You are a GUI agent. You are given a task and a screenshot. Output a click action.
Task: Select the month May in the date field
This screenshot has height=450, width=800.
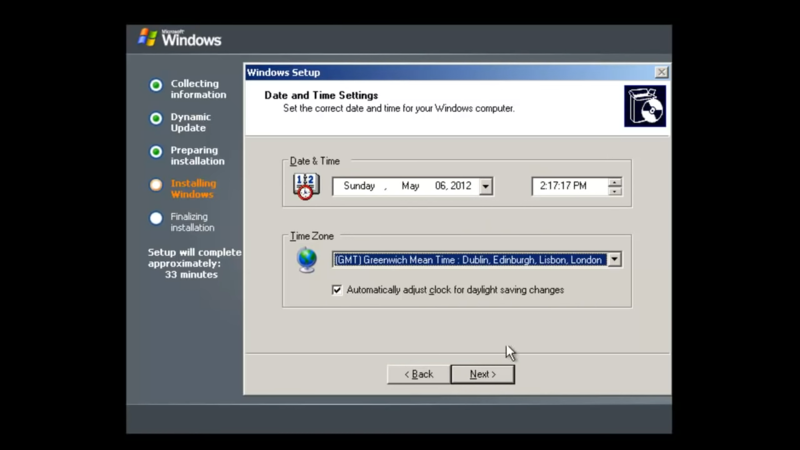410,186
